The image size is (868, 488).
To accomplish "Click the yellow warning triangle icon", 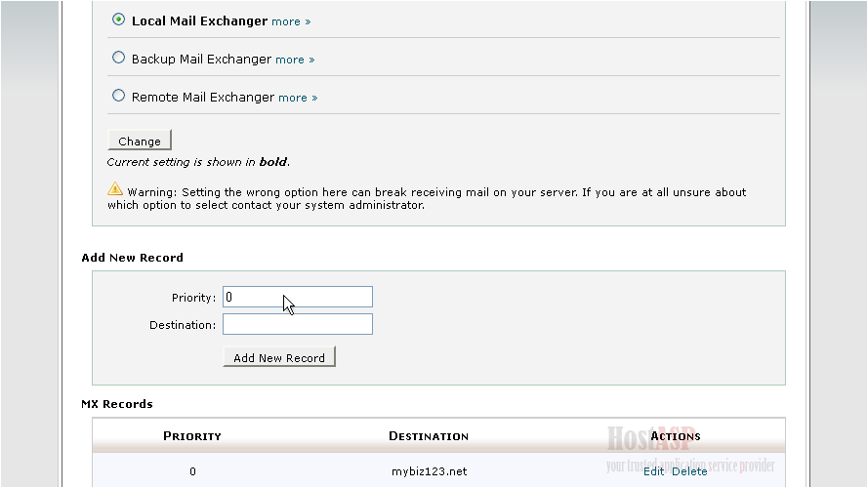I will [x=115, y=189].
